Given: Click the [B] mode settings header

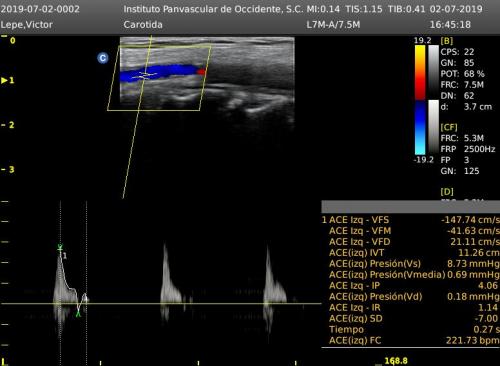Looking at the screenshot, I should (x=447, y=41).
